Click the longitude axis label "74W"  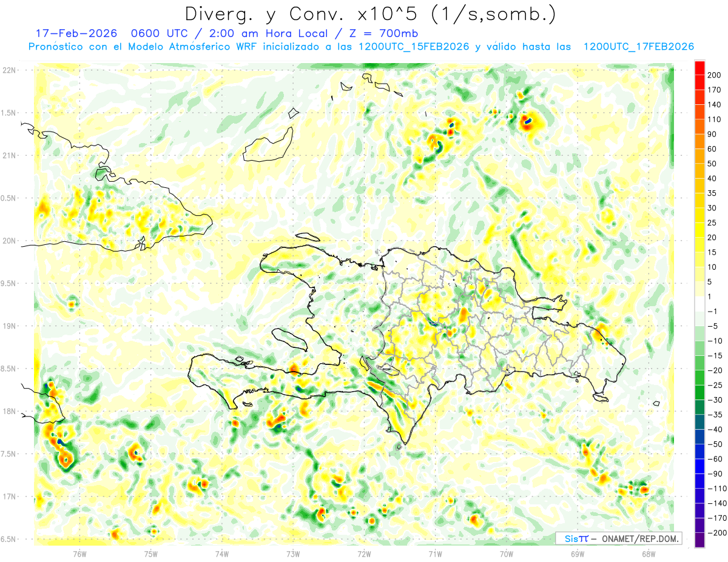222,554
